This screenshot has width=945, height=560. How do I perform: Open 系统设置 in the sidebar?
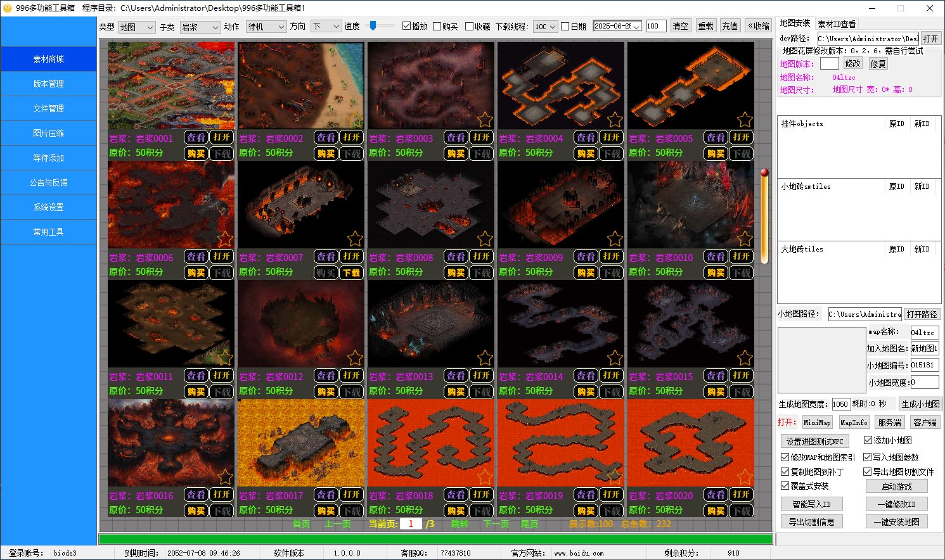tap(48, 207)
